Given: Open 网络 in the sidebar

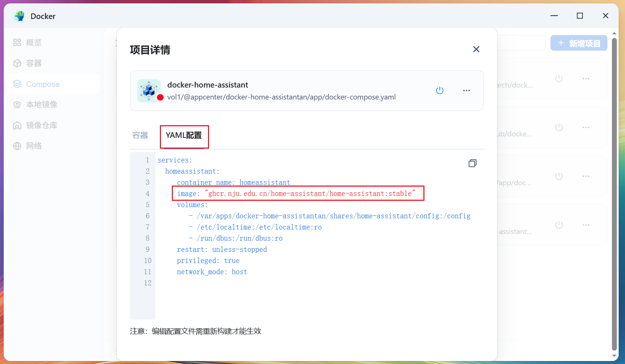Looking at the screenshot, I should click(34, 146).
